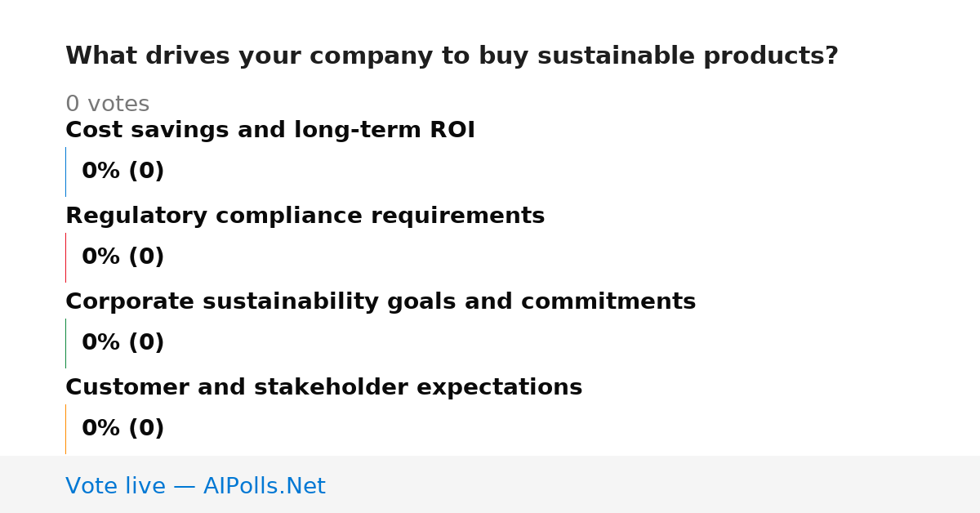Click the green bar for Corporate sustainability
980x513 pixels.
[x=65, y=343]
